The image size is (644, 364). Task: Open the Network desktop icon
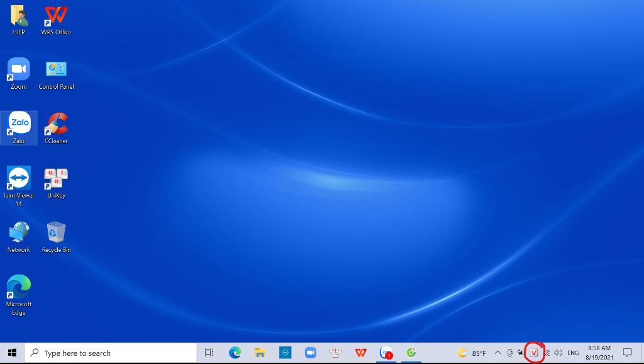(x=18, y=237)
